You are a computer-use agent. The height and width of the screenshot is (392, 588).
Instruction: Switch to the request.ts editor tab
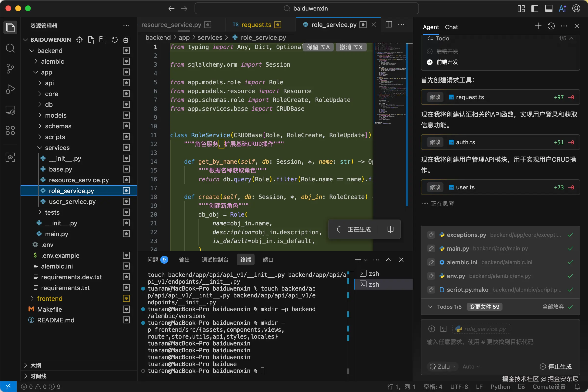256,25
